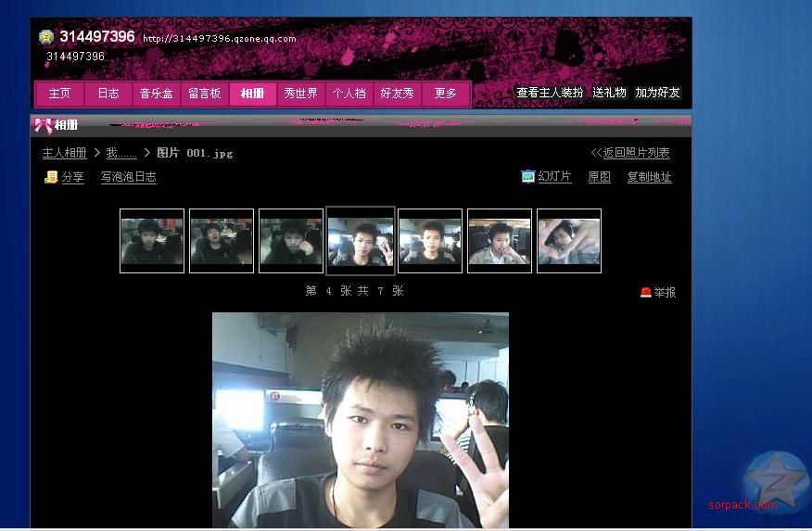812x531 pixels.
Task: Open the 原图 original image link
Action: click(600, 177)
